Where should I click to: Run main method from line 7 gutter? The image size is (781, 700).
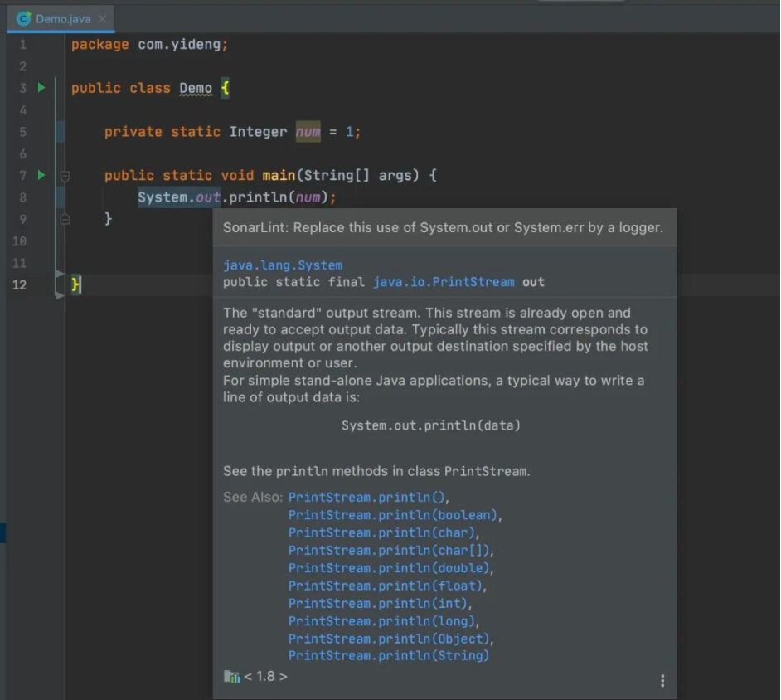[x=41, y=175]
